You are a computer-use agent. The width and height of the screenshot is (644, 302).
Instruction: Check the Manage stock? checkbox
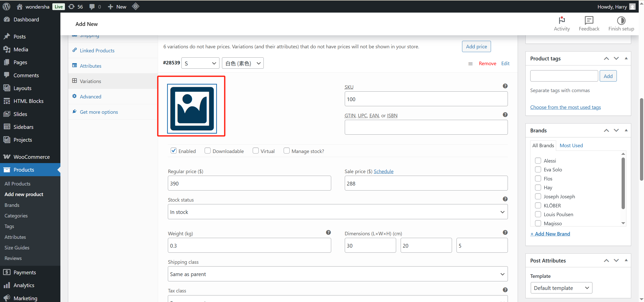[x=286, y=151]
